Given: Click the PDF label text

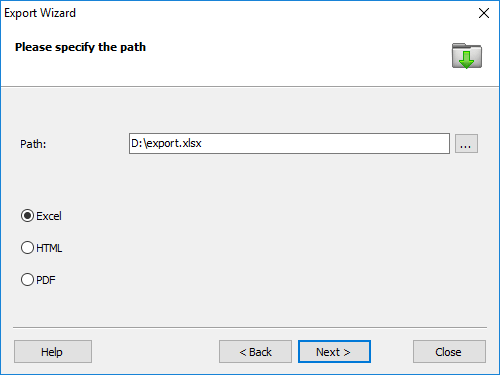Looking at the screenshot, I should click(x=46, y=280).
